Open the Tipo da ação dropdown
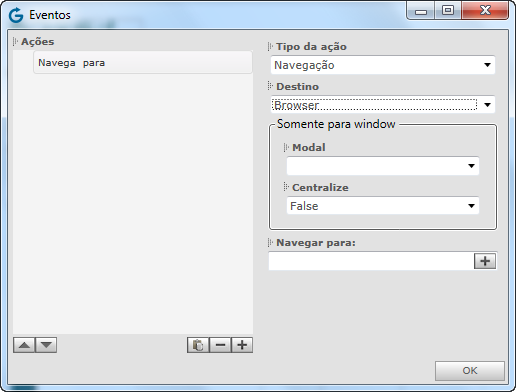This screenshot has height=392, width=516. click(x=383, y=65)
